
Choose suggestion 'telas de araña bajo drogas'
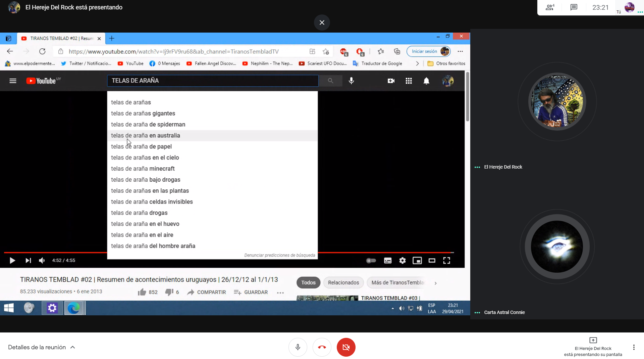[212, 180]
